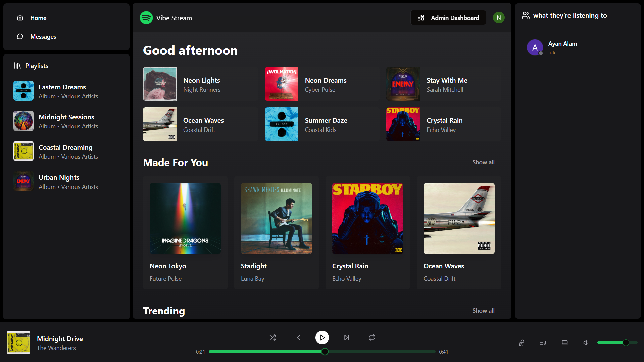The width and height of the screenshot is (644, 362).
Task: Click The Wanderers artist name in player
Action: 56,348
